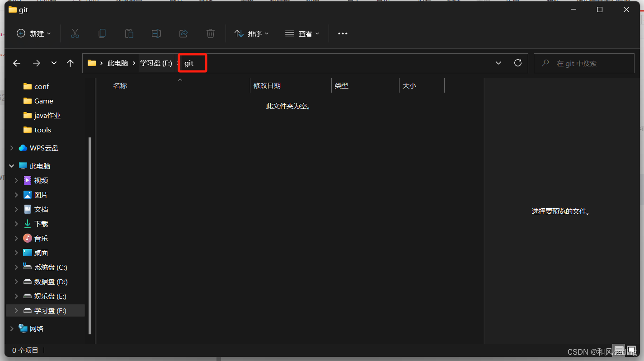Open recent locations dropdown chevron
This screenshot has width=644, height=361.
click(54, 63)
